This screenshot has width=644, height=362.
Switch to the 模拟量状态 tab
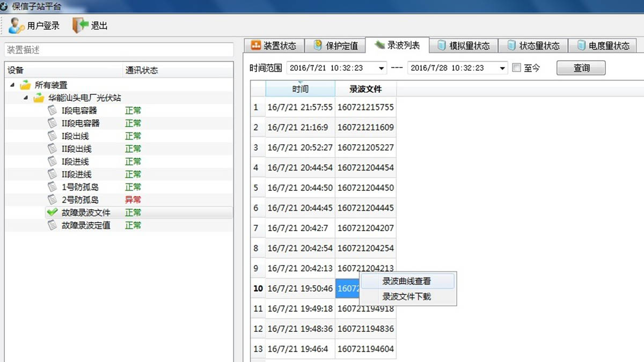coord(463,46)
